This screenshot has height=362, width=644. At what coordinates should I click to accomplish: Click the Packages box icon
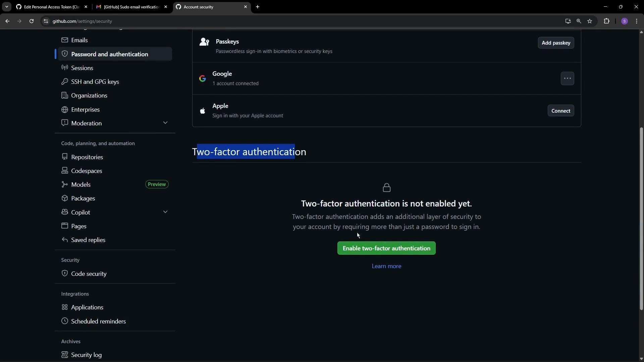point(65,198)
